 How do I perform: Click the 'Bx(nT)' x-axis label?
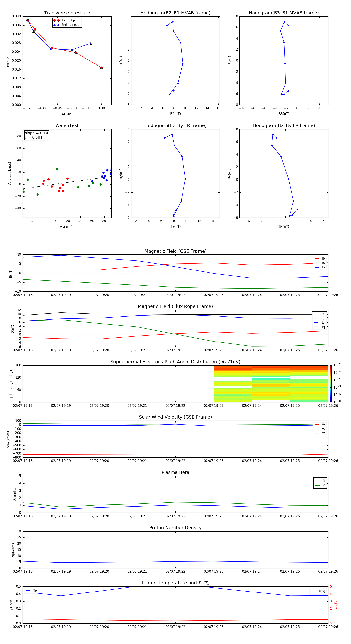pyautogui.click(x=284, y=227)
